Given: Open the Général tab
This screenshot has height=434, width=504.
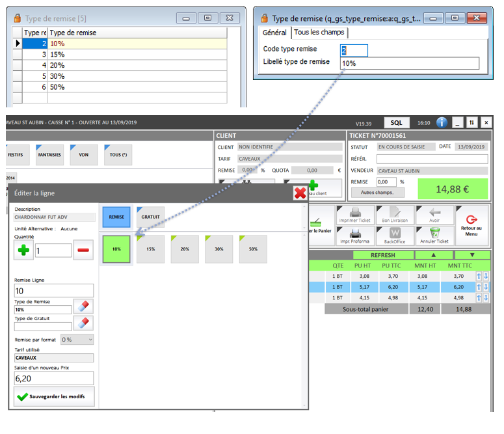Looking at the screenshot, I should click(x=274, y=33).
